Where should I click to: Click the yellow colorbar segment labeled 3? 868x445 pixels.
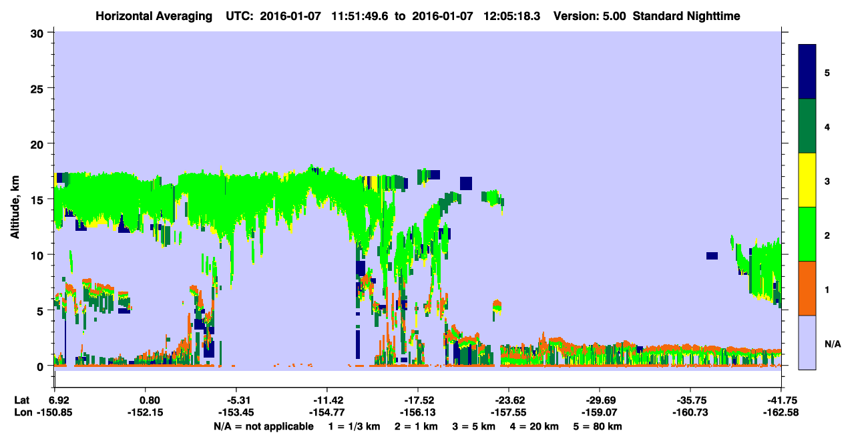(807, 180)
